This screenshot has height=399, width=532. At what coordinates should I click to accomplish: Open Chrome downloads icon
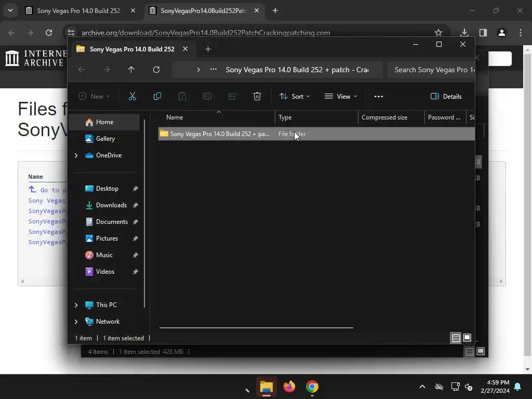(x=464, y=33)
